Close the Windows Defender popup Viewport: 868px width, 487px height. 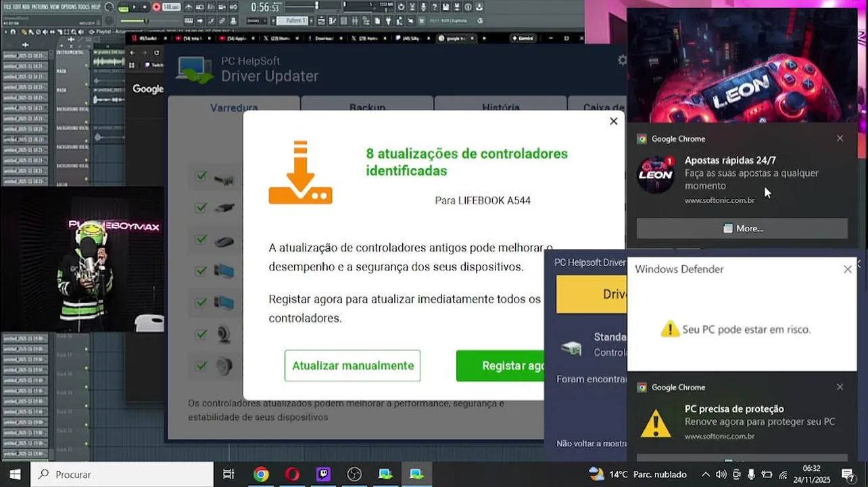click(x=847, y=269)
